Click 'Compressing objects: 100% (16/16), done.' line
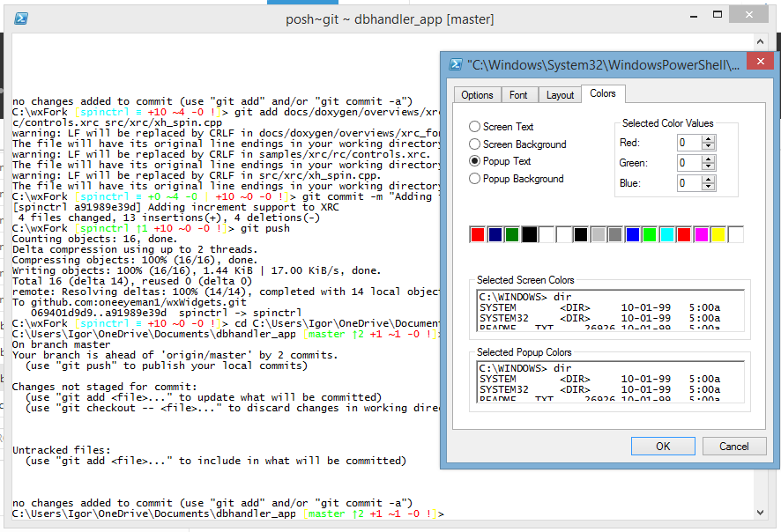 (135, 260)
